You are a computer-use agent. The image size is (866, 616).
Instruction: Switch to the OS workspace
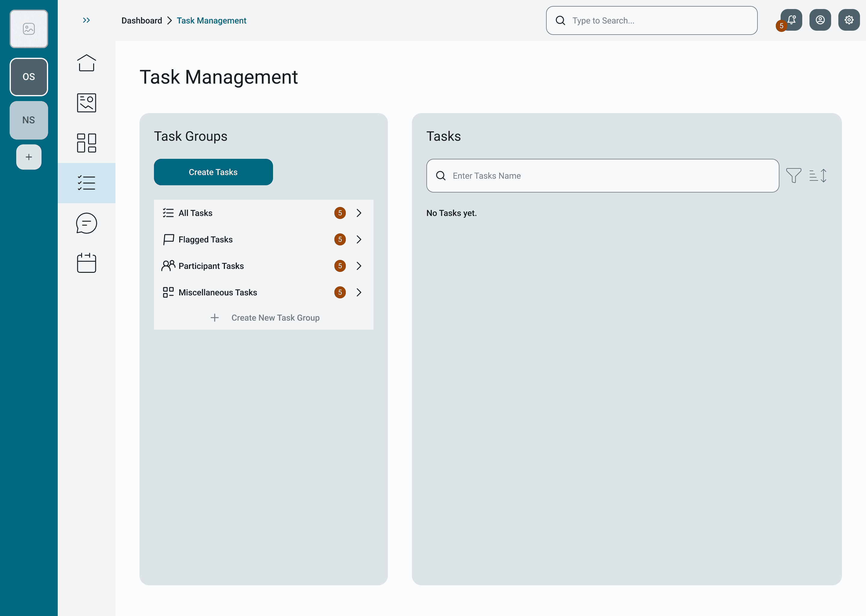(29, 77)
